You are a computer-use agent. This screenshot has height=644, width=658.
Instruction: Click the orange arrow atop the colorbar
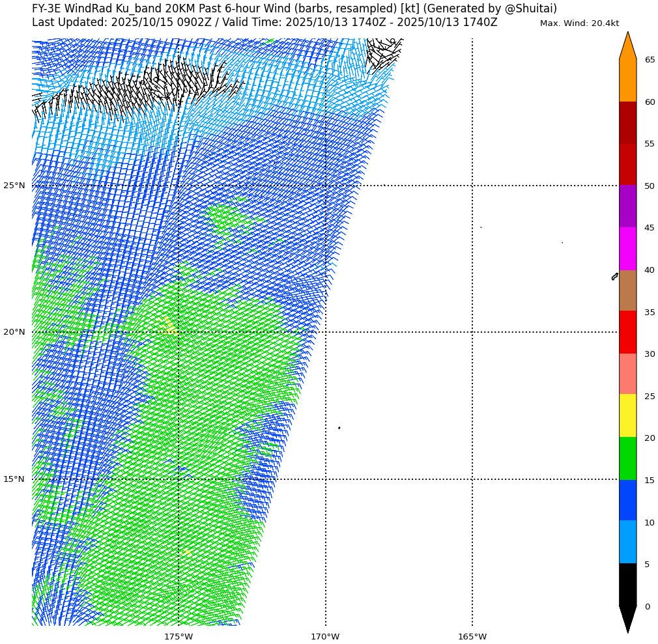(x=627, y=46)
